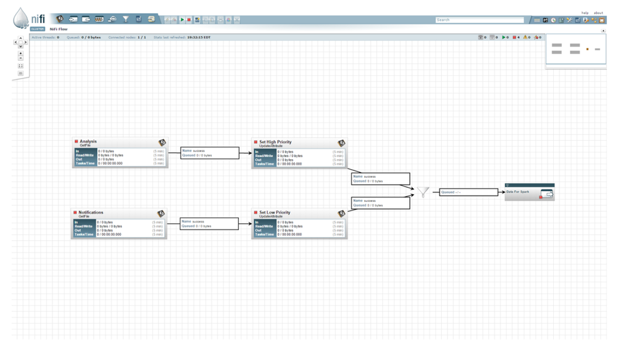The width and height of the screenshot is (628, 364).
Task: Zoom out of the canvas
Action: pos(20,58)
